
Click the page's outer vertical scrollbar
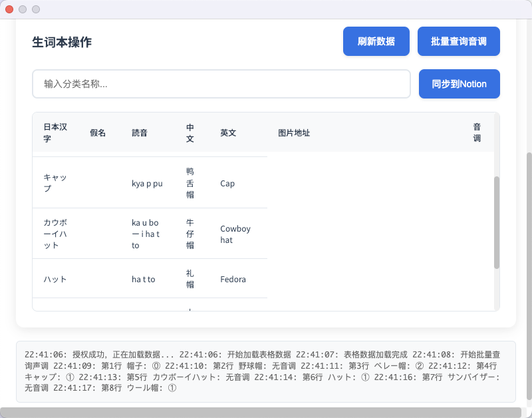(529, 266)
